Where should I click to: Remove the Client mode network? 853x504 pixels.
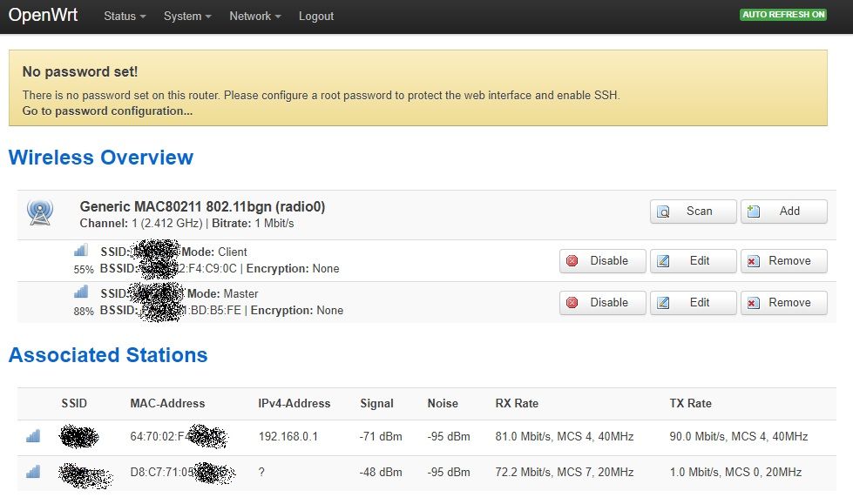pos(783,260)
